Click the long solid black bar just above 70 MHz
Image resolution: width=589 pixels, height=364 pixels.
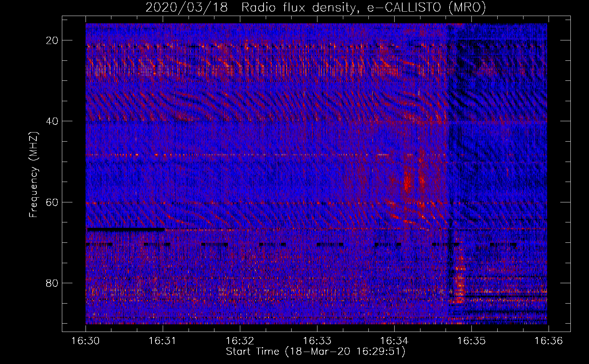tap(126, 230)
